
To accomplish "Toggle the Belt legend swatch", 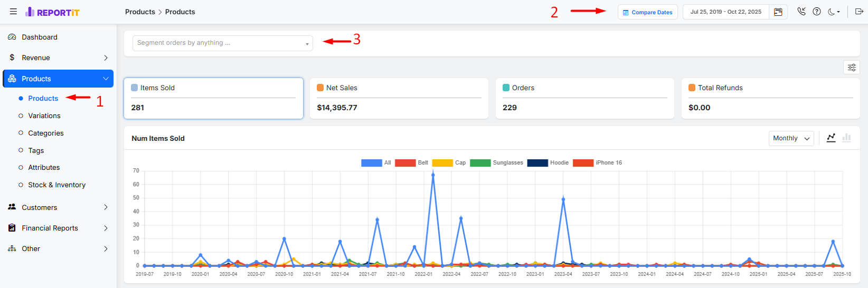I will click(x=405, y=162).
